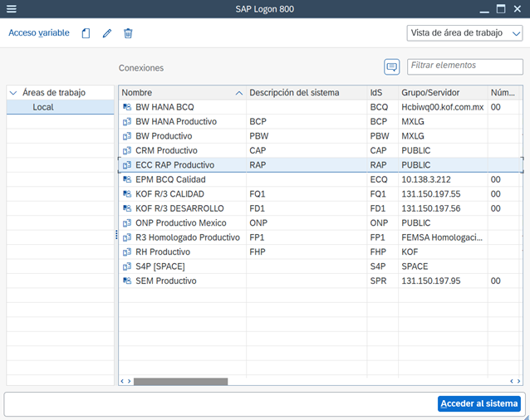This screenshot has width=530, height=420.
Task: Select the ECC RAP Productivo connection
Action: (175, 164)
